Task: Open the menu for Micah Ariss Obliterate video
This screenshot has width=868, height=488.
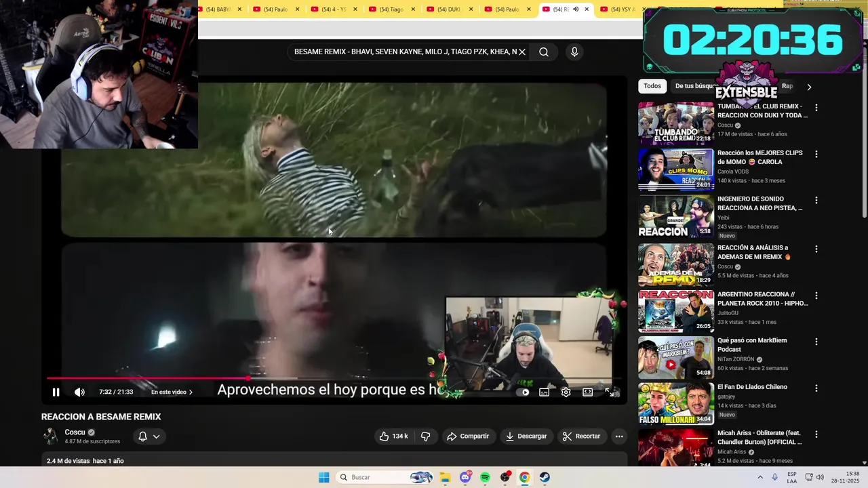Action: click(816, 434)
